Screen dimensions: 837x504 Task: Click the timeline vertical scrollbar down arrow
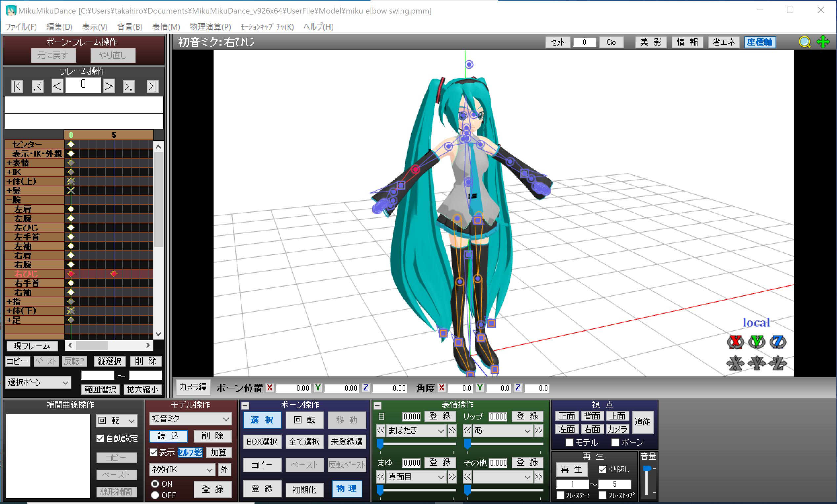[158, 334]
